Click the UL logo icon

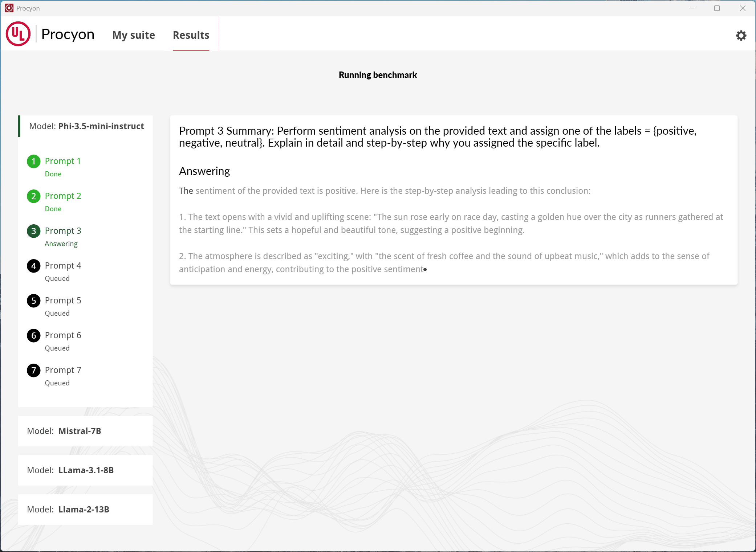coord(18,34)
